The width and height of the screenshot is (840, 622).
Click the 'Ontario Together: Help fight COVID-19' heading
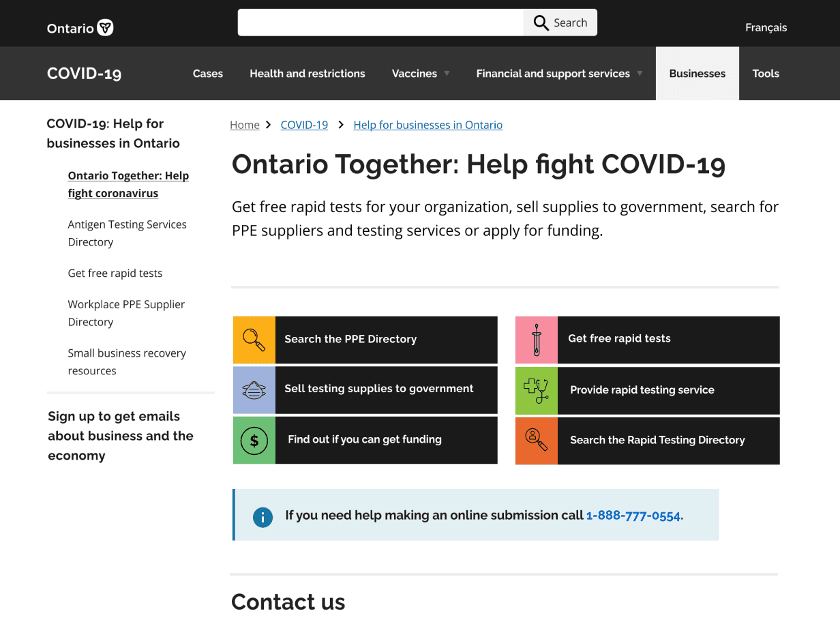[x=479, y=164]
